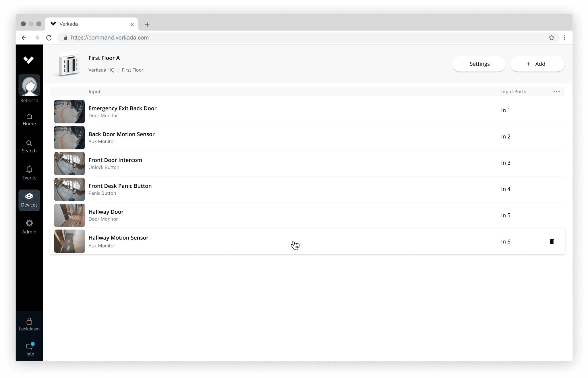Go to Home in sidebar
The height and width of the screenshot is (378, 588).
tap(29, 120)
